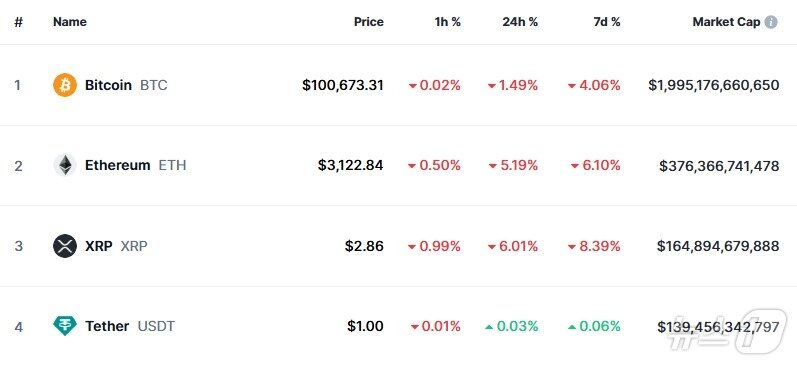797x366 pixels.
Task: Sort by the 7d % column header
Action: pos(607,22)
